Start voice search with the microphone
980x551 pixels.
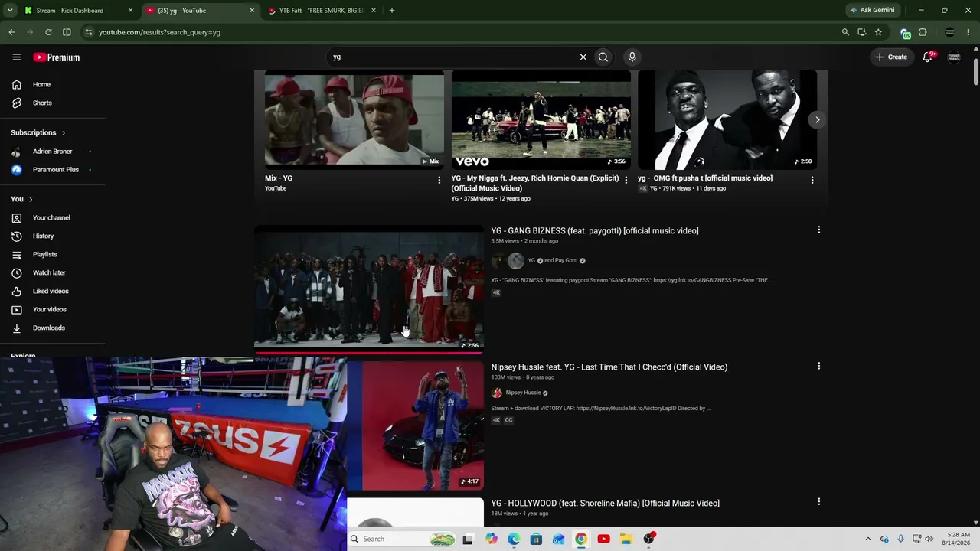point(632,57)
